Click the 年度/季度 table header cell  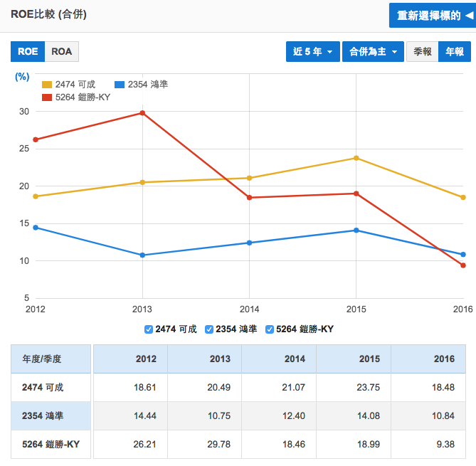coord(51,359)
